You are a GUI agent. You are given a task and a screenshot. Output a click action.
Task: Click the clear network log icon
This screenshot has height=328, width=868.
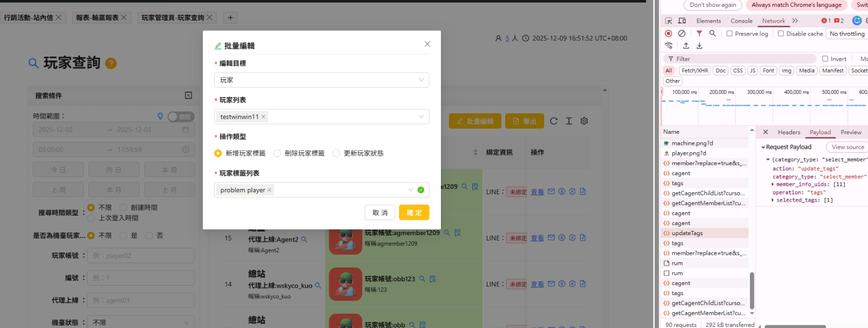[x=682, y=33]
